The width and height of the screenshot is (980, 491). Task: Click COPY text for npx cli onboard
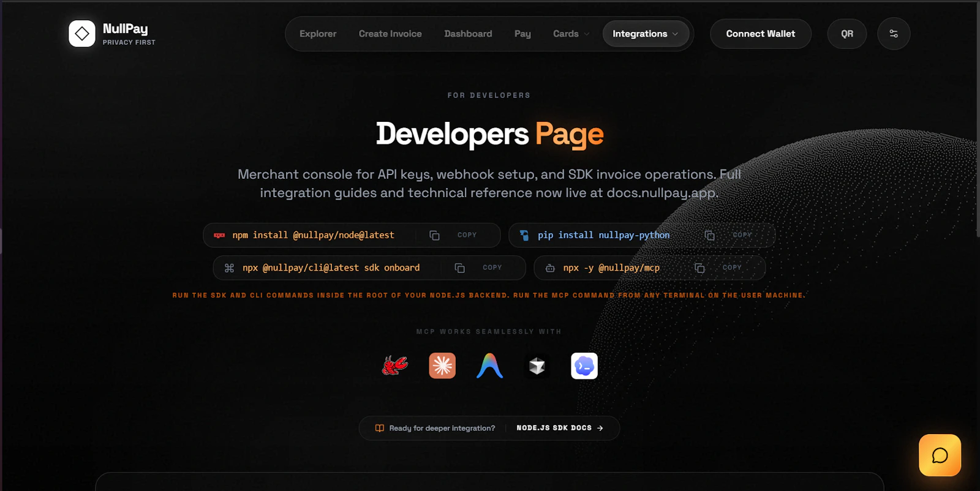[492, 268]
